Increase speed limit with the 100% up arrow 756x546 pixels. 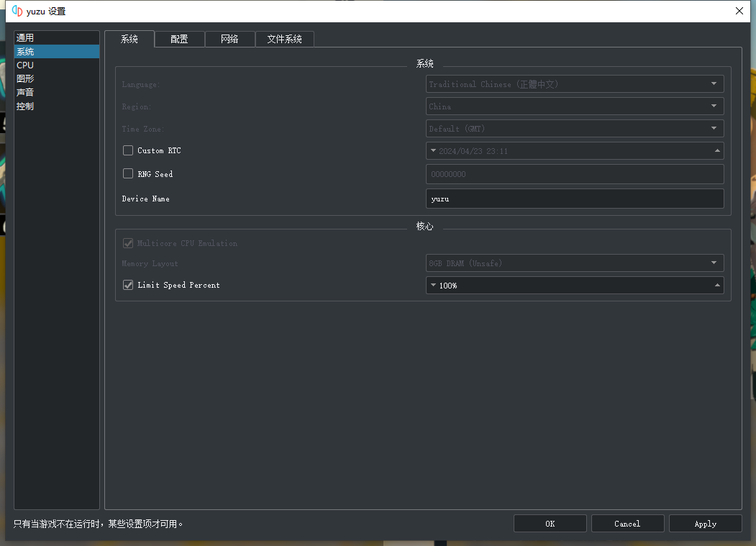click(x=717, y=286)
